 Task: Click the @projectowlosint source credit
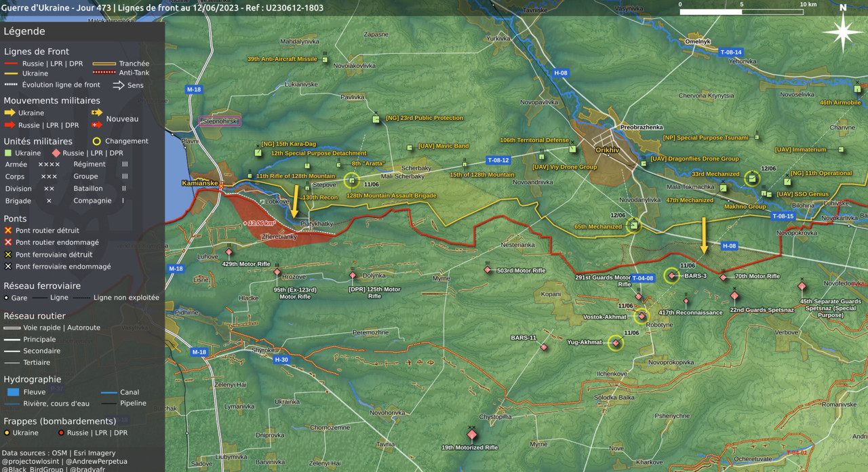click(x=30, y=461)
